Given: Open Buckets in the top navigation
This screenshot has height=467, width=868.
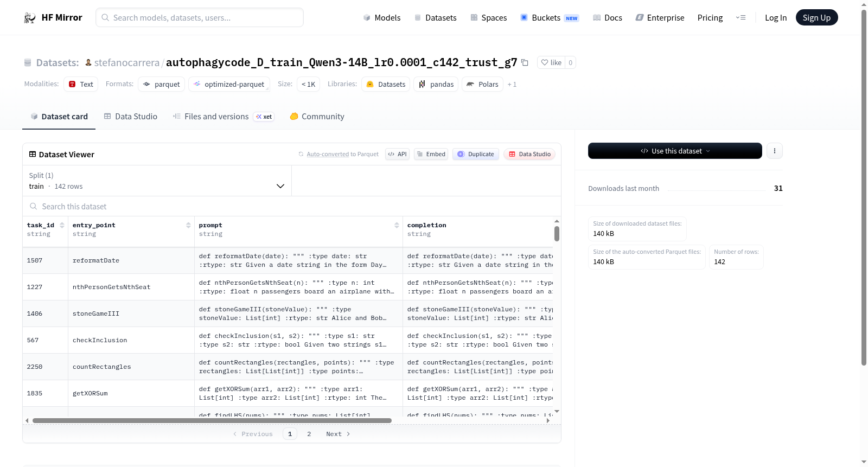Looking at the screenshot, I should (x=550, y=17).
